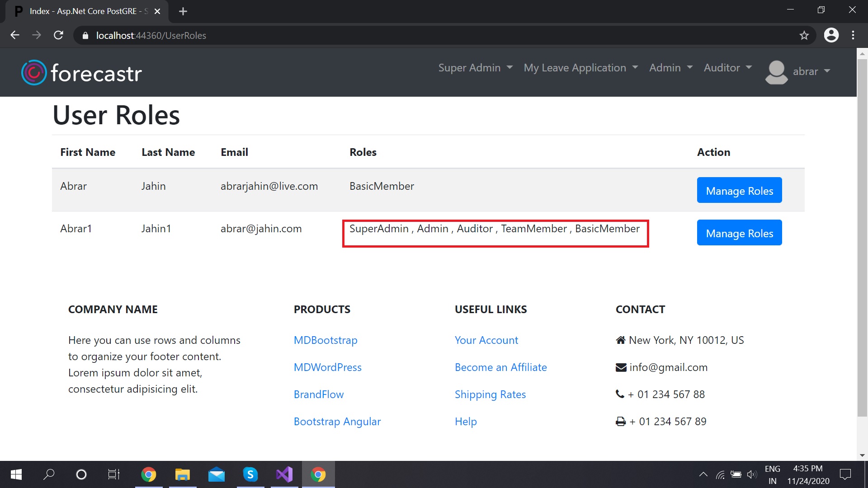Click the active Chrome taskbar icon
This screenshot has width=868, height=488.
[x=318, y=474]
